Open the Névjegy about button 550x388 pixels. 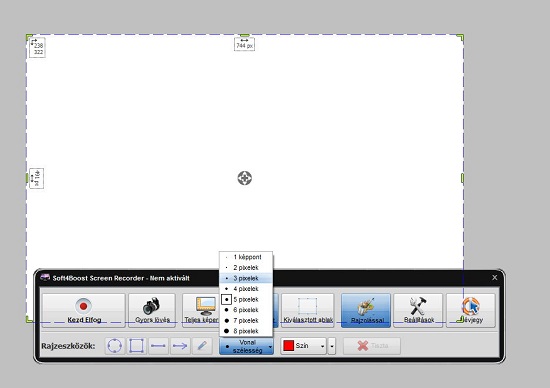click(471, 310)
